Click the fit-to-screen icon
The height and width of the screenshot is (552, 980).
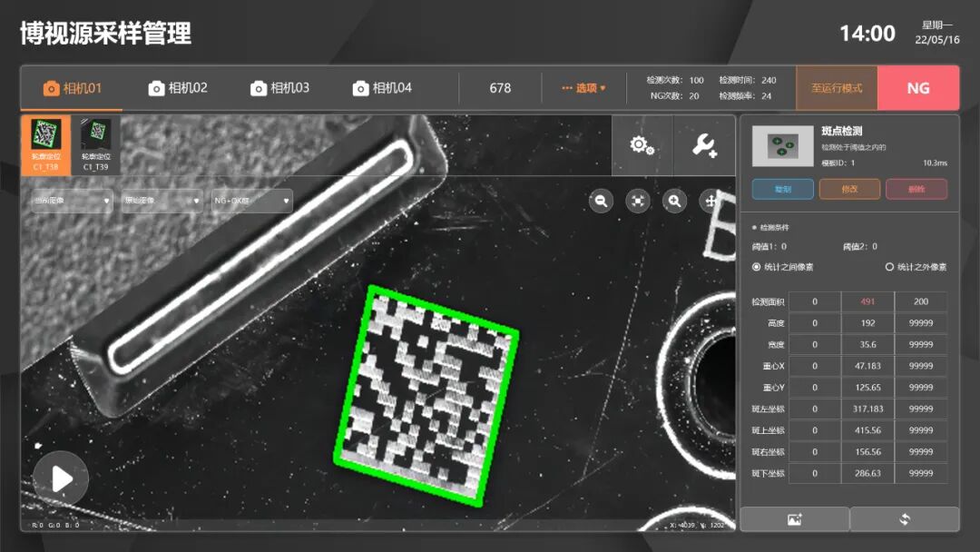pos(638,201)
